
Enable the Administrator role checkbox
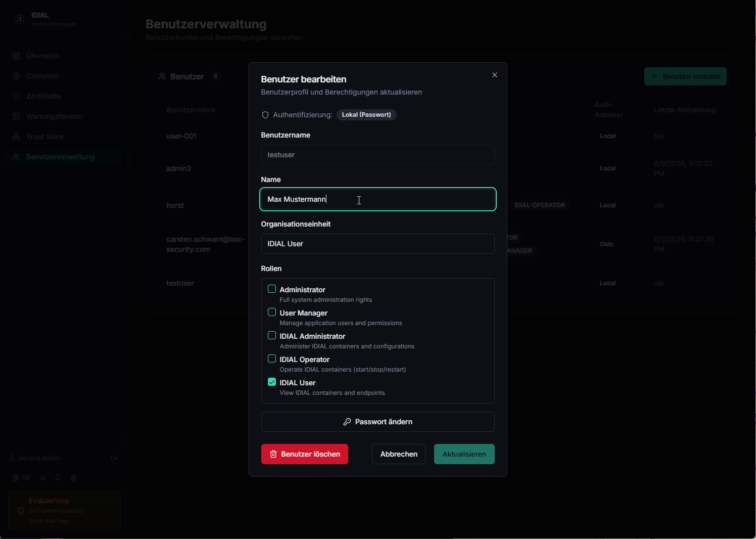click(272, 289)
